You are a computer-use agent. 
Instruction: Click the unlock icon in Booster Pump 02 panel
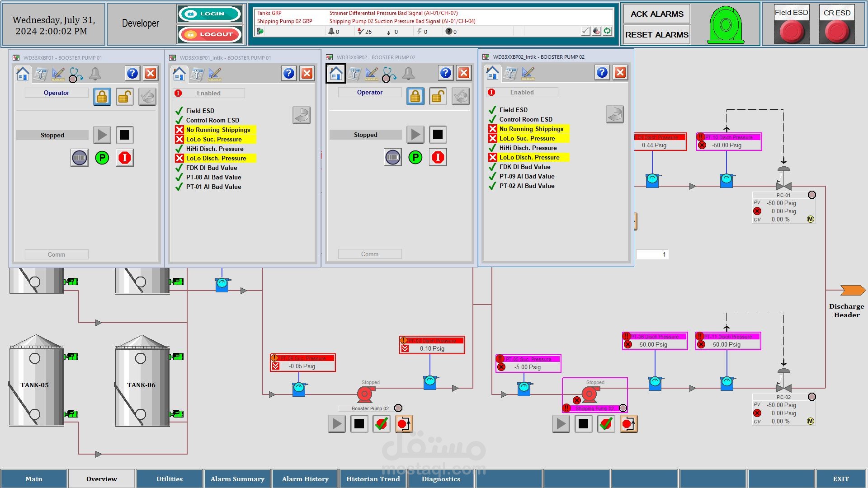coord(438,96)
